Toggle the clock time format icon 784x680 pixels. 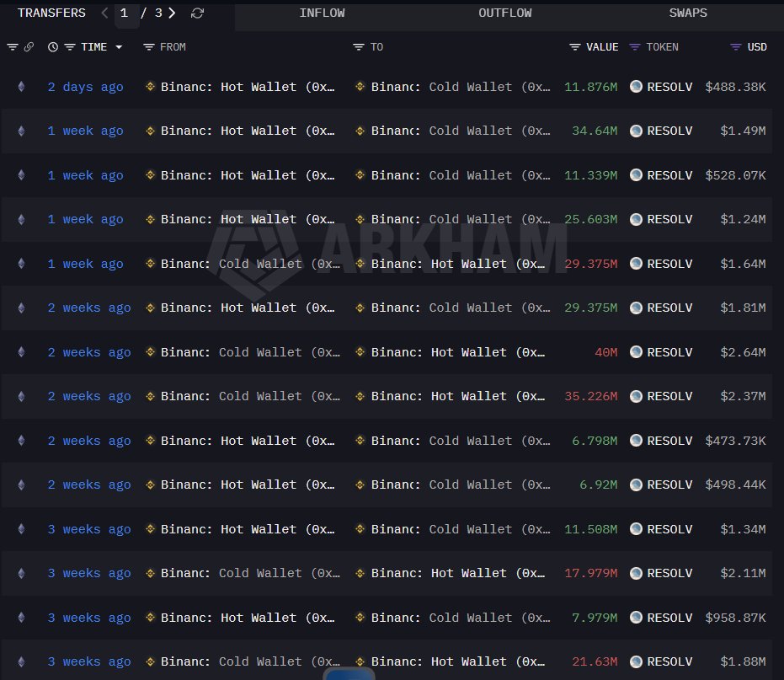(53, 47)
